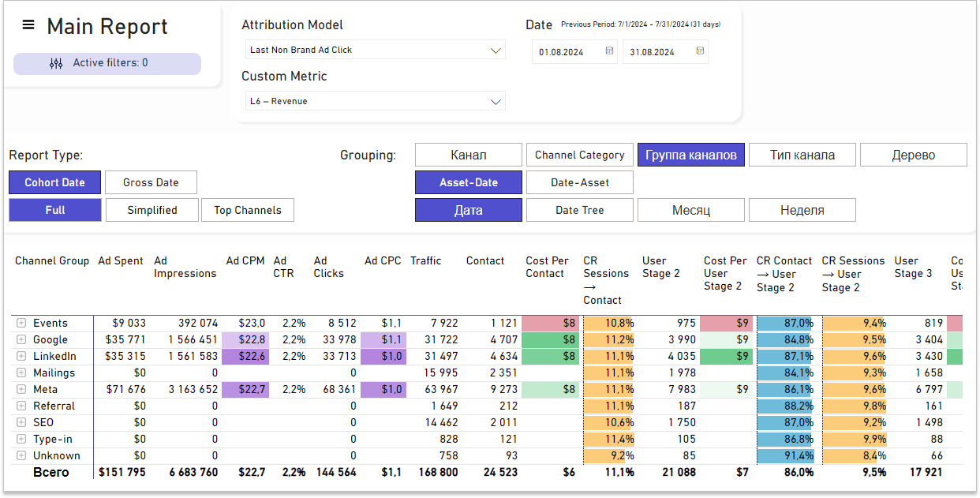Select the Date-Asset grouping order
Viewport: 980px width, 498px height.
click(580, 182)
